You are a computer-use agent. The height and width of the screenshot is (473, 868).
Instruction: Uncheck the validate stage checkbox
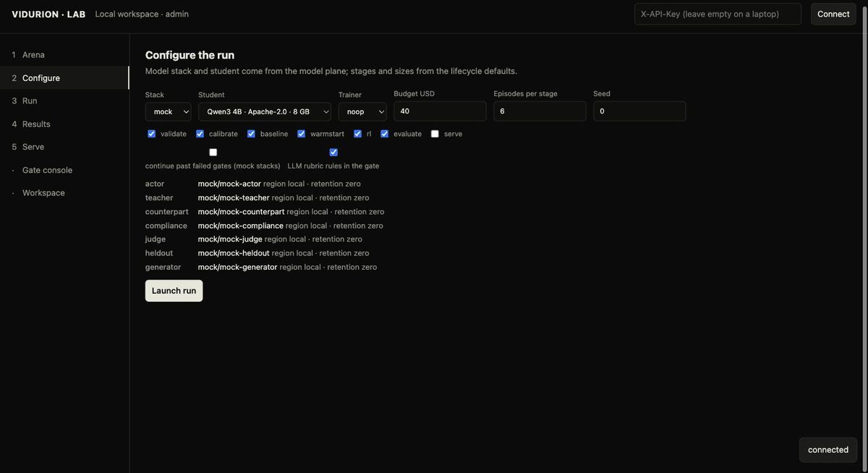[151, 134]
